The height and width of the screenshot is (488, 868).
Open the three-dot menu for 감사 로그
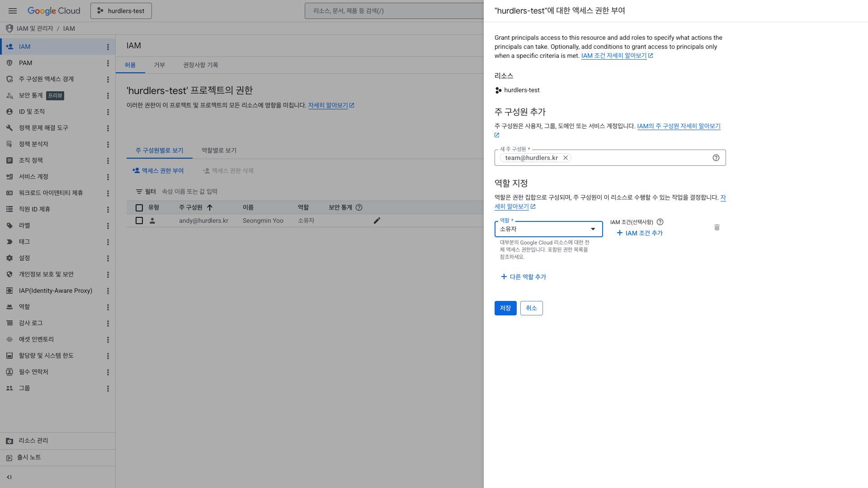coord(108,324)
